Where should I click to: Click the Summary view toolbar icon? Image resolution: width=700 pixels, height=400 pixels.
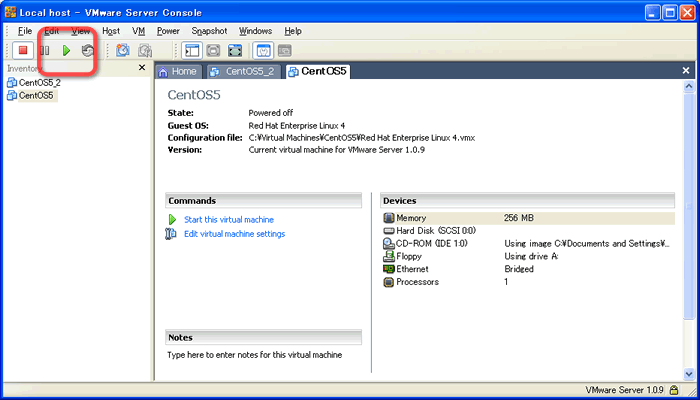tap(263, 50)
